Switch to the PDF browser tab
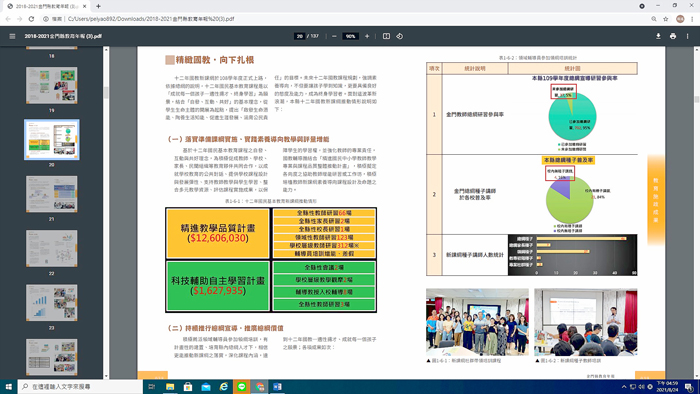The image size is (700, 394). [46, 6]
